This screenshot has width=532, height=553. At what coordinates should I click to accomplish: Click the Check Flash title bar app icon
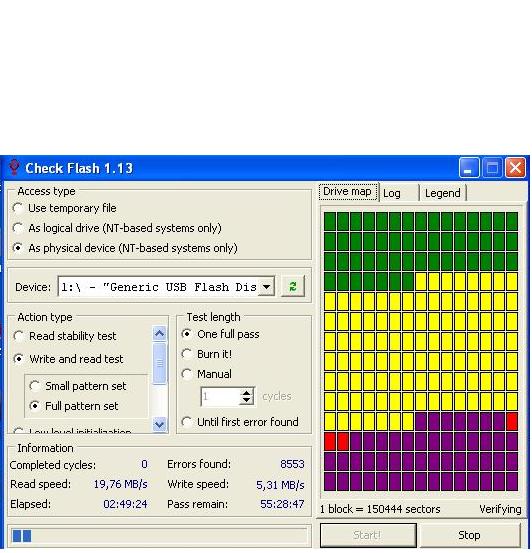14,168
